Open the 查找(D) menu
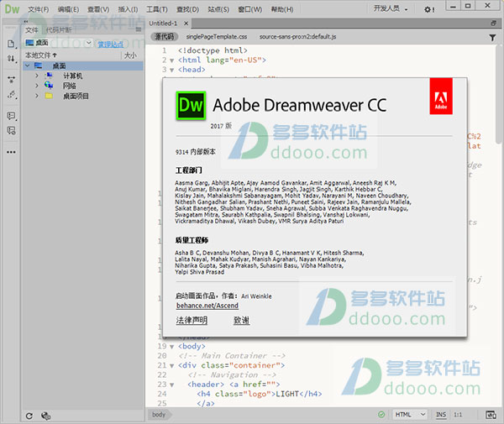This screenshot has height=424, width=504. coord(187,9)
